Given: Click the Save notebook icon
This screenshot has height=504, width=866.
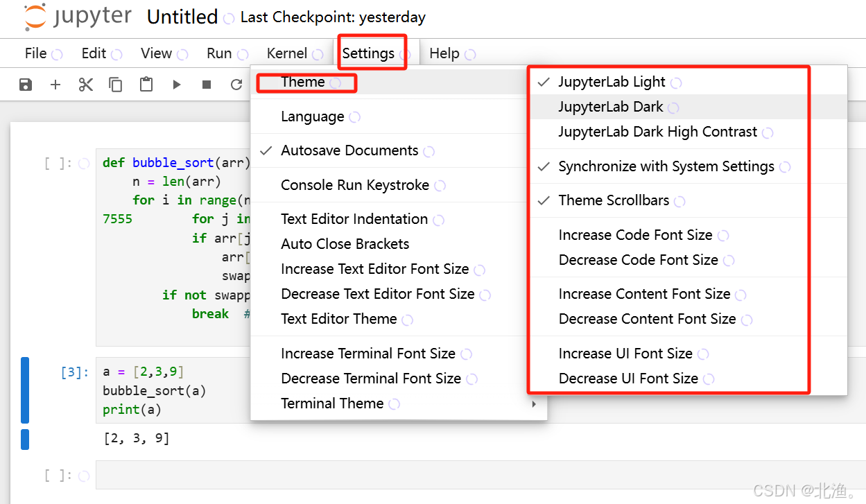Looking at the screenshot, I should [x=26, y=85].
